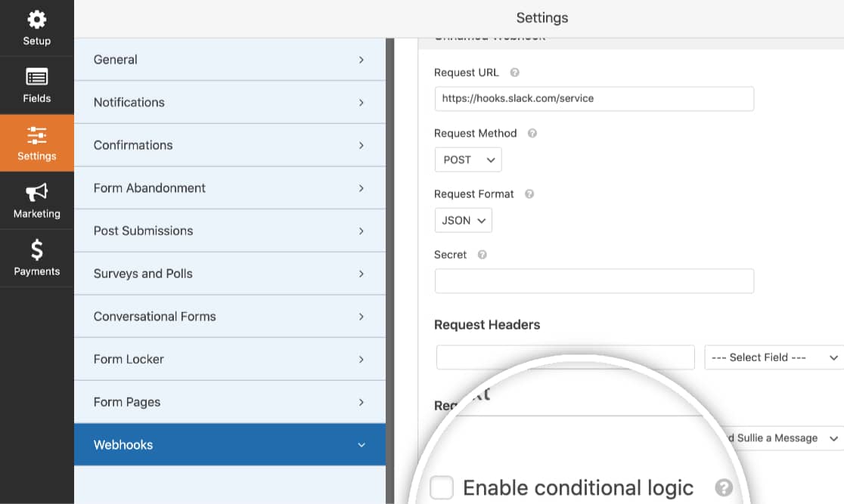Click help icon beside Secret label
844x504 pixels.
(x=483, y=255)
